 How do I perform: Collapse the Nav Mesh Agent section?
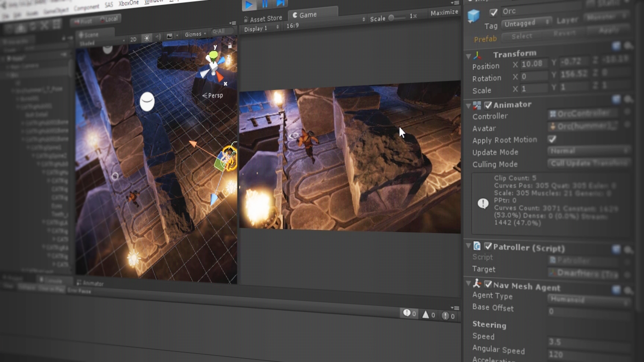click(468, 284)
